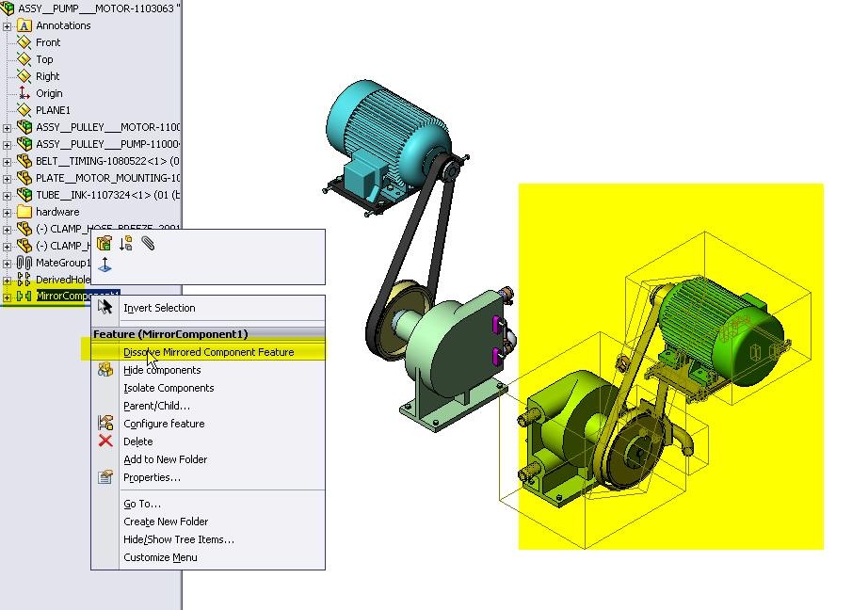The image size is (868, 610).
Task: Expand the DerivedHole node
Action: pyautogui.click(x=7, y=281)
